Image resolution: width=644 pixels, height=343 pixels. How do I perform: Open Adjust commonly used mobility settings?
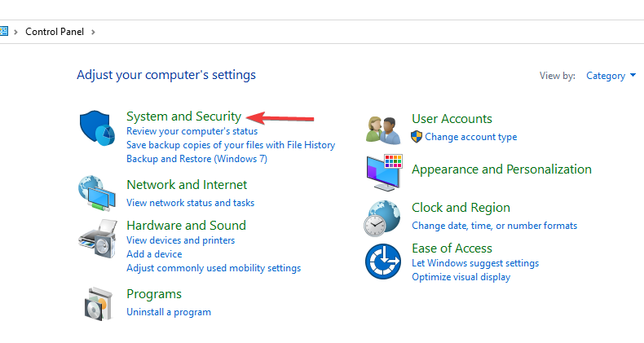[x=214, y=268]
